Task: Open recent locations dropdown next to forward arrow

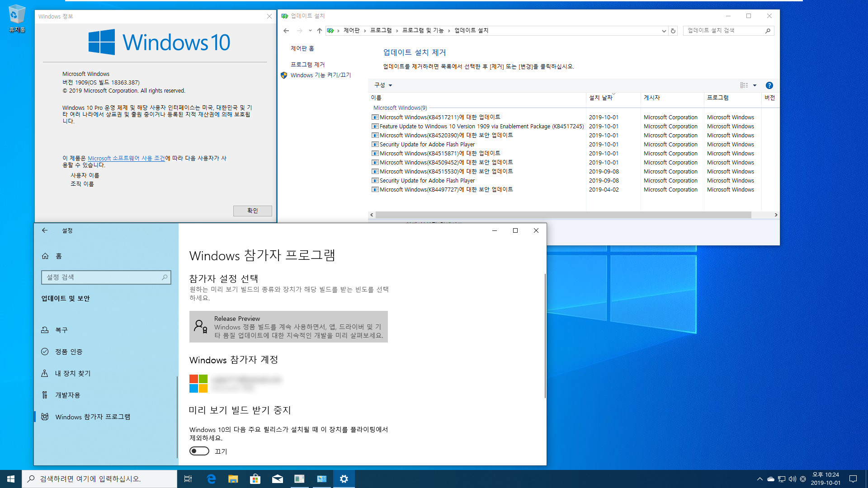Action: tap(310, 31)
